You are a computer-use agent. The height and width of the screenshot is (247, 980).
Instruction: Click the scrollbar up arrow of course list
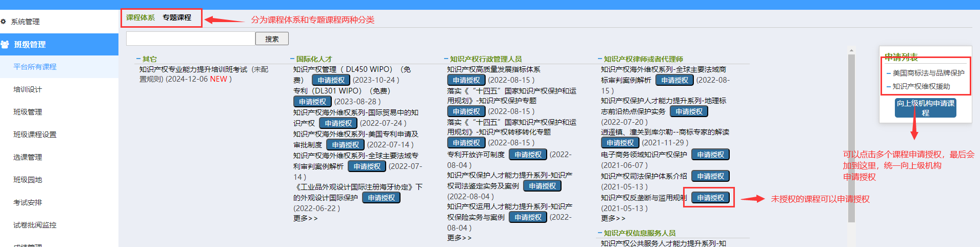[851, 51]
